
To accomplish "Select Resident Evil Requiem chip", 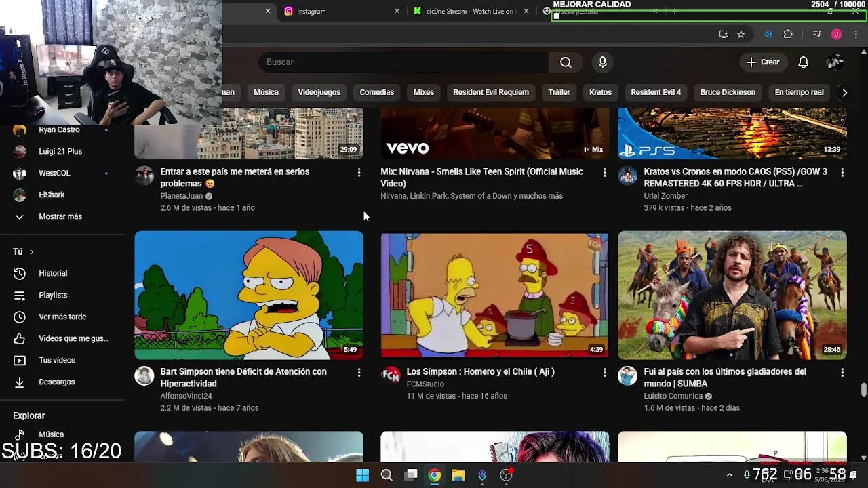I will (491, 92).
